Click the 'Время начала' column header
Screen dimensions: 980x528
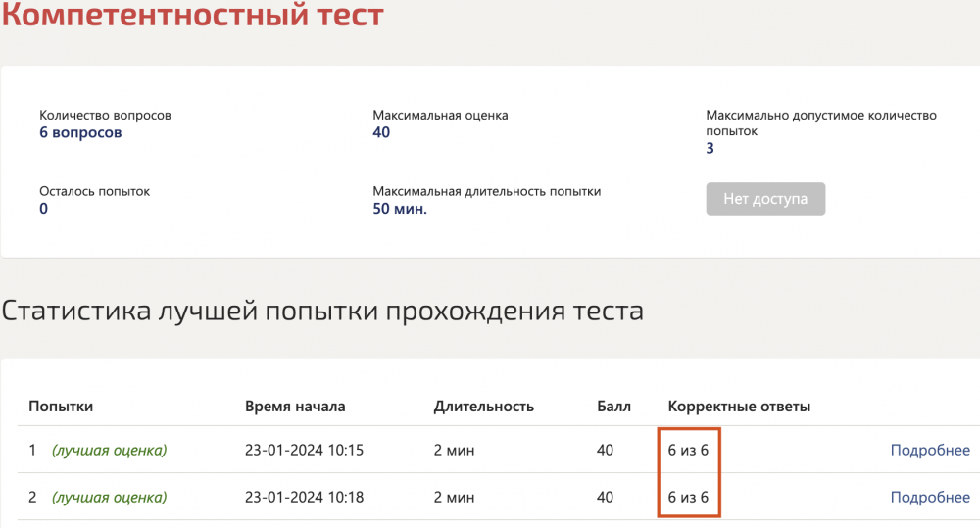click(295, 406)
